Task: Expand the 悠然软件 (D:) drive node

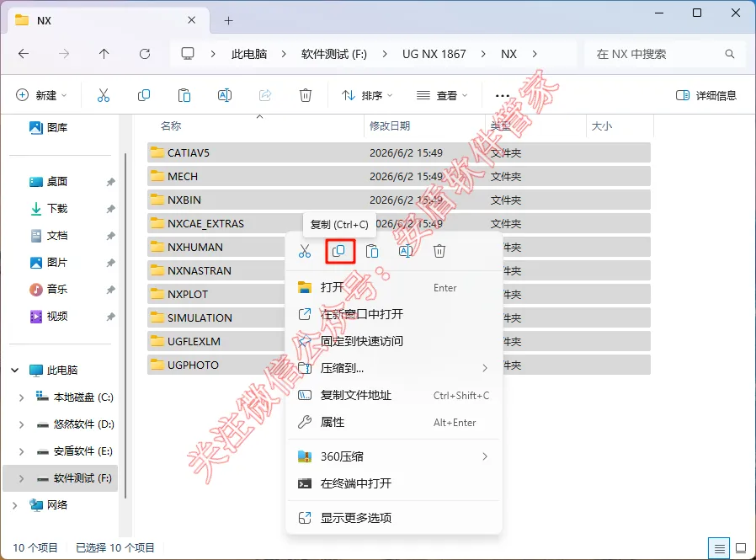Action: point(21,424)
